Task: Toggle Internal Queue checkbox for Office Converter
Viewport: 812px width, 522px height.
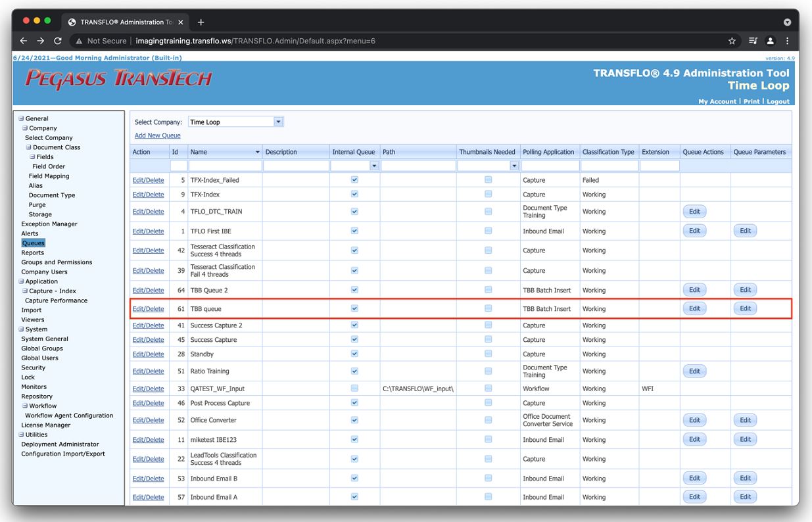Action: 355,419
